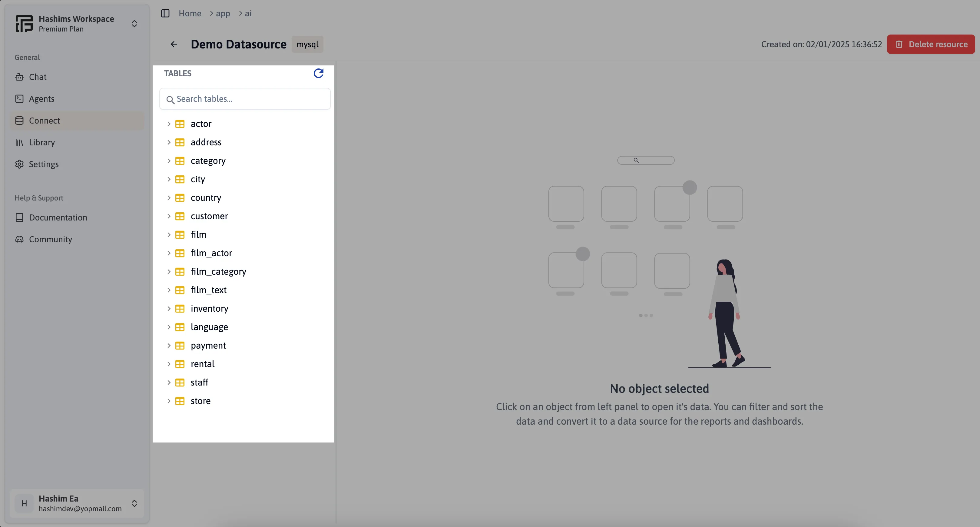Screen dimensions: 980x527
Task: Click the back arrow navigation button
Action: (173, 44)
